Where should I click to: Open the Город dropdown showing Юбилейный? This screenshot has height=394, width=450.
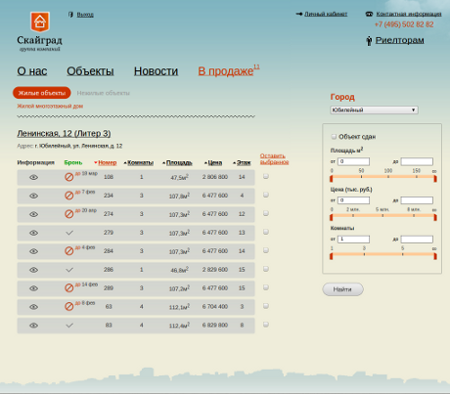pos(374,110)
